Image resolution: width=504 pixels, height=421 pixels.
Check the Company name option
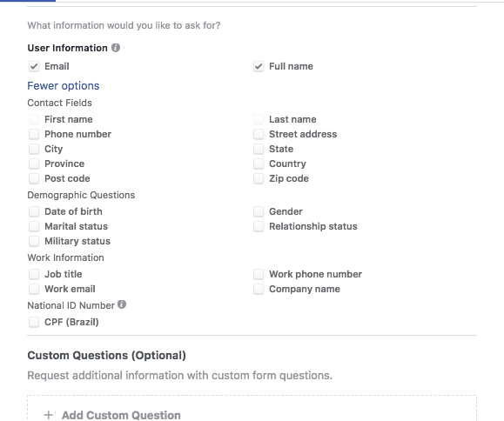coord(259,289)
